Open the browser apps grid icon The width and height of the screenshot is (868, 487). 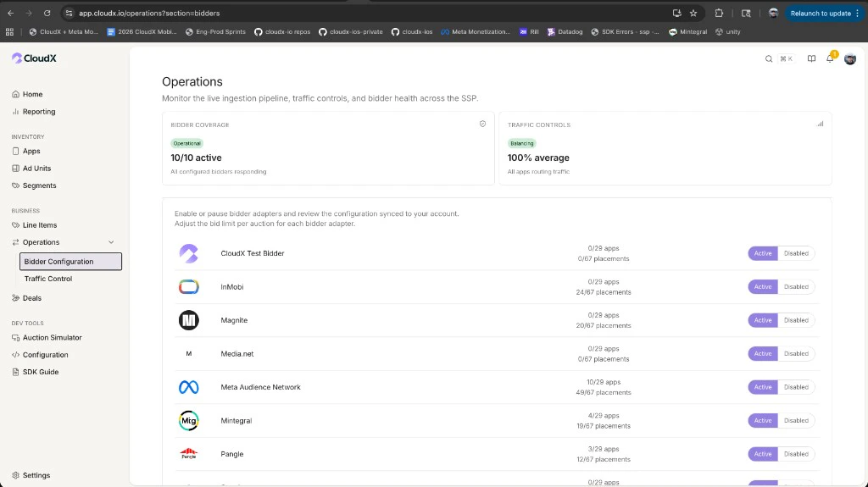9,32
